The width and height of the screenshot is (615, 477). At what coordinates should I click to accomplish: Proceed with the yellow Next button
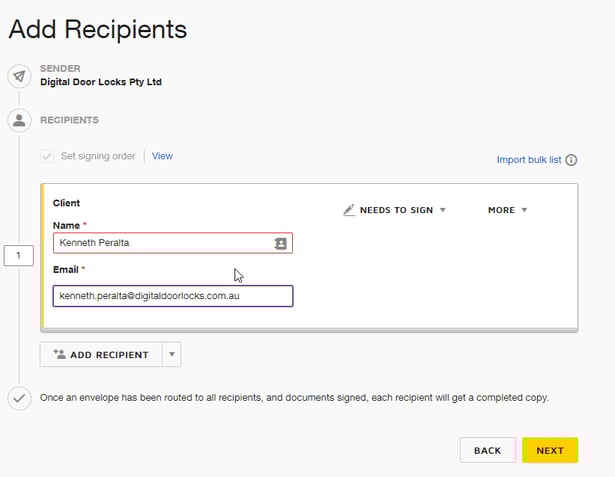click(550, 450)
